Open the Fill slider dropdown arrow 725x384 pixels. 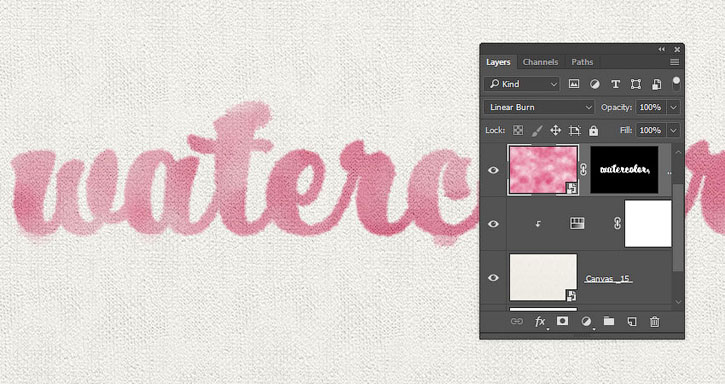(673, 130)
